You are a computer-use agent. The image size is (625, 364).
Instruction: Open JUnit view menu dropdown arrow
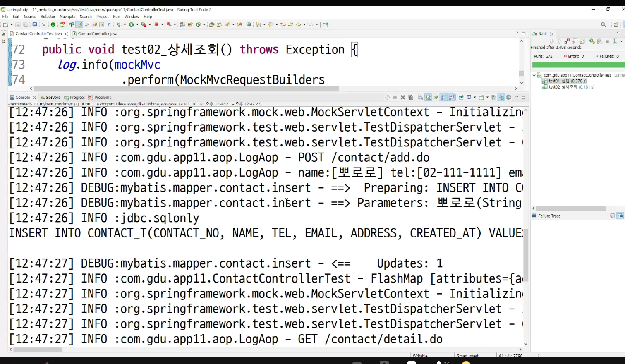coord(621,41)
